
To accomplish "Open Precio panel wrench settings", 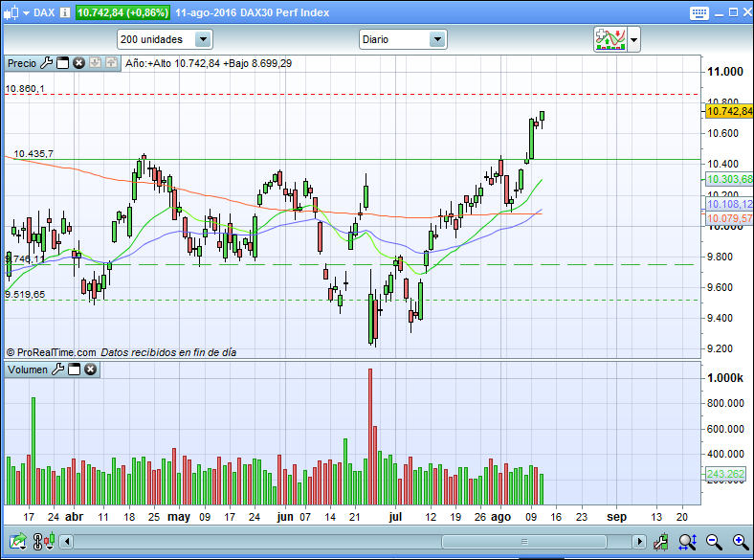I will point(46,63).
